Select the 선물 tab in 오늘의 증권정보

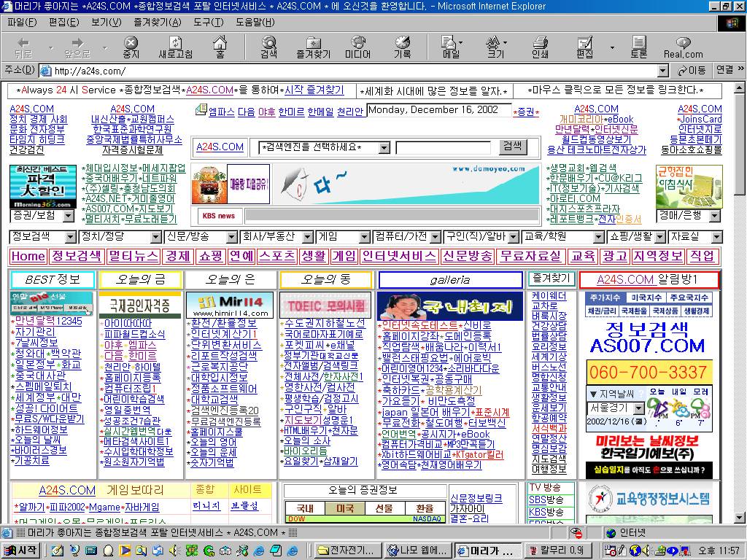[384, 508]
